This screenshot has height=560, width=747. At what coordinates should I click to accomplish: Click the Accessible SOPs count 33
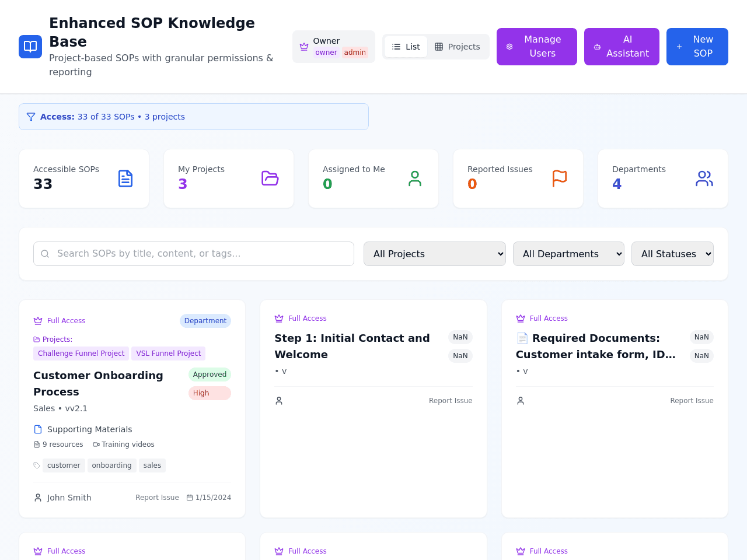[x=43, y=184]
